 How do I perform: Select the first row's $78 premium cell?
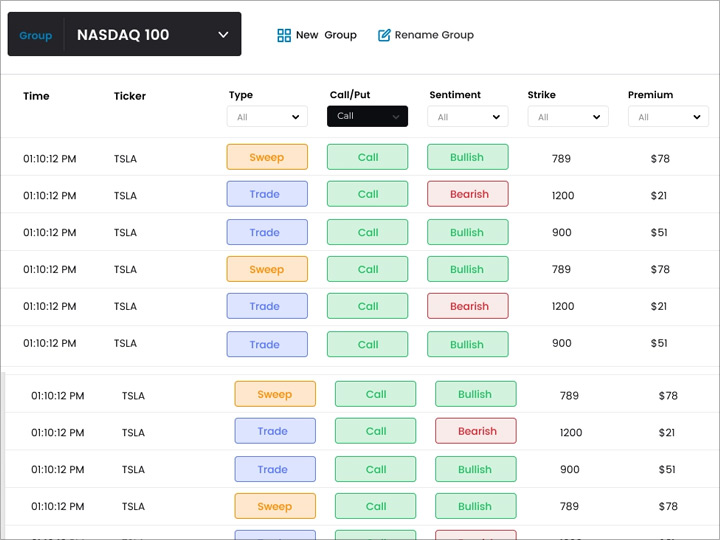coord(660,158)
